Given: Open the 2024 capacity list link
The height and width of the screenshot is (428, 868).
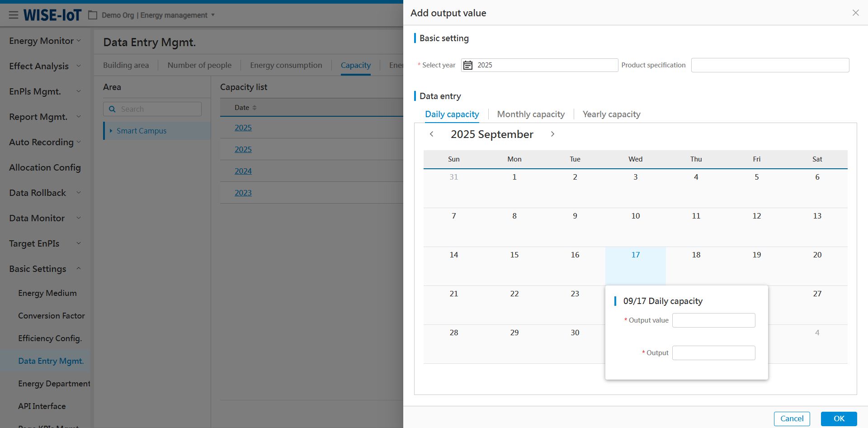Looking at the screenshot, I should (x=243, y=171).
